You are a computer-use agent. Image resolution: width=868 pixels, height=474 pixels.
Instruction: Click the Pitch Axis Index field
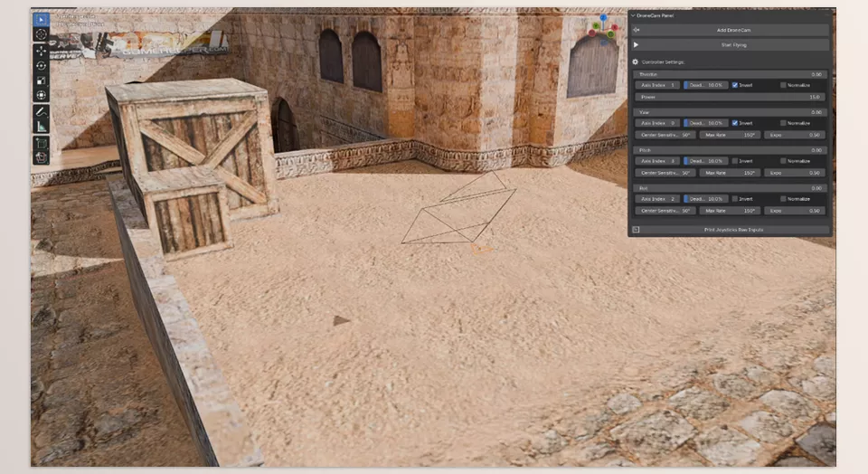(657, 161)
